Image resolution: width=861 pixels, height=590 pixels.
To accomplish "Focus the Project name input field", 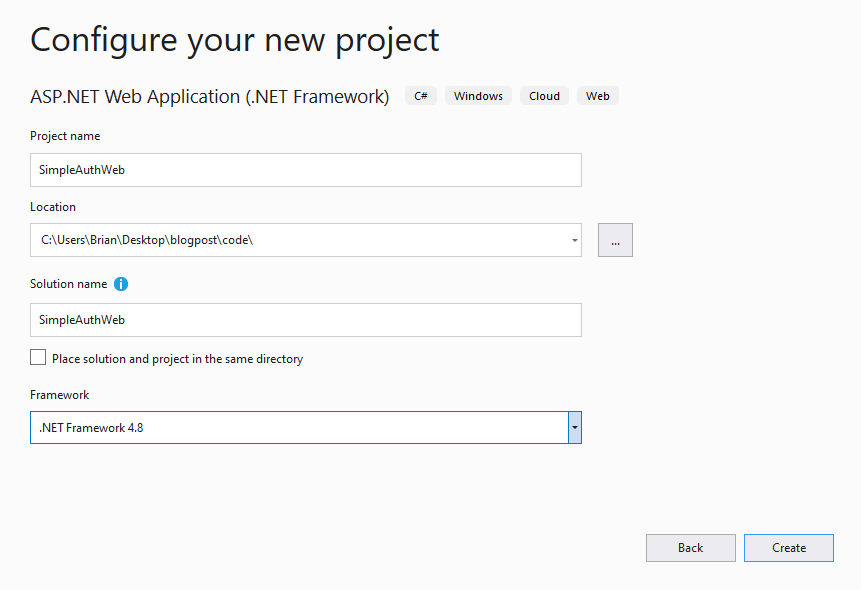I will click(306, 170).
